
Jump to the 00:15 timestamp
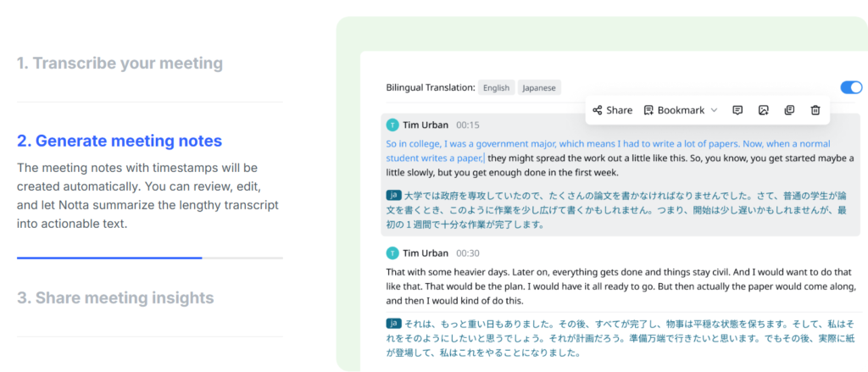468,125
